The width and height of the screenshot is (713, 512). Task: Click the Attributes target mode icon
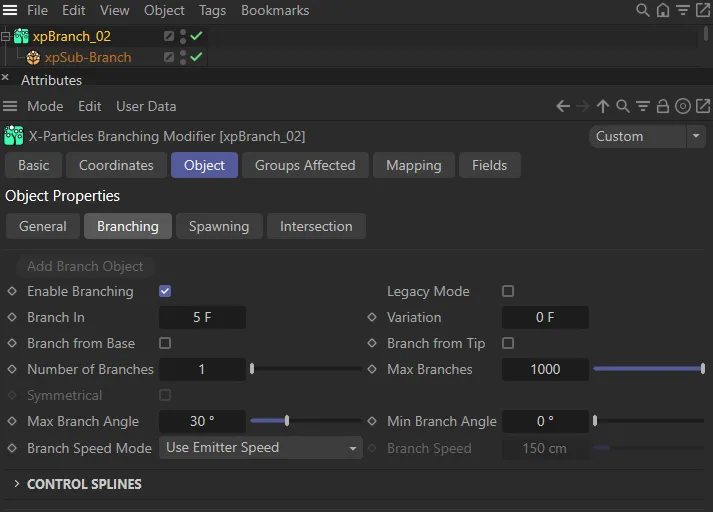[683, 106]
